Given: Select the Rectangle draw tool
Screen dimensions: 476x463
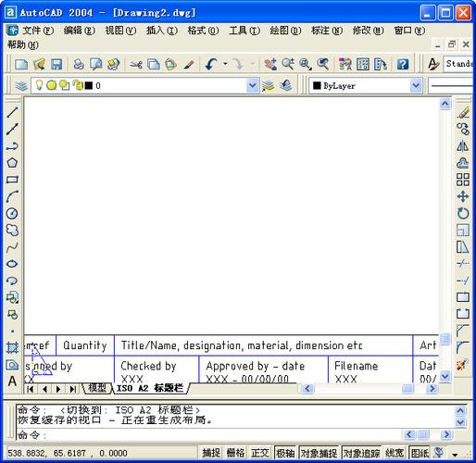Looking at the screenshot, I should tap(12, 180).
